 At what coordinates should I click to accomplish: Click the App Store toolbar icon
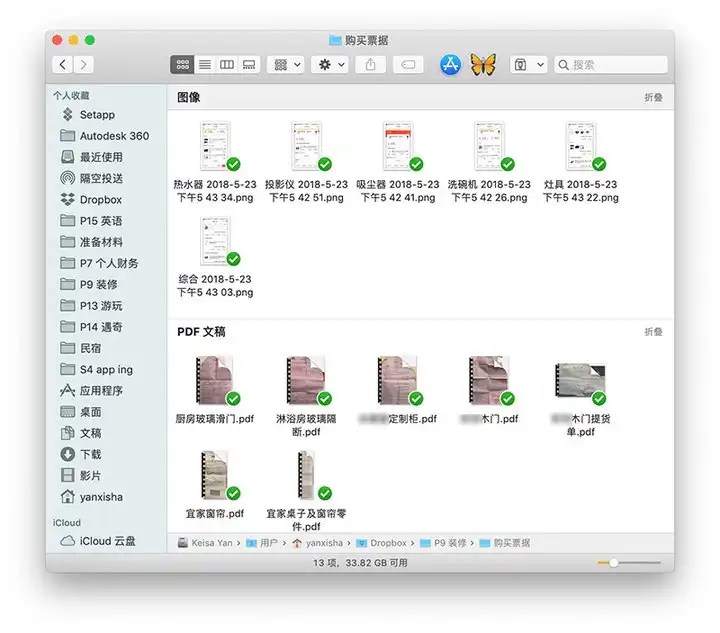[x=450, y=65]
